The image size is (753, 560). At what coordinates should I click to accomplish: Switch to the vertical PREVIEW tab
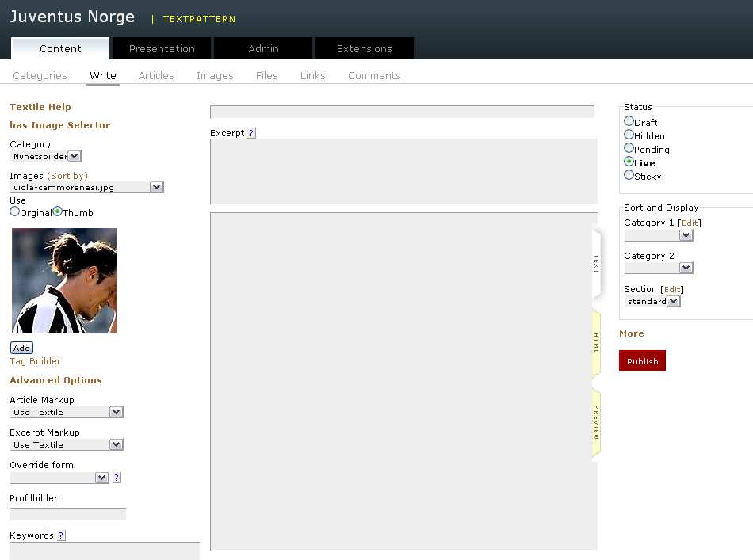coord(596,422)
